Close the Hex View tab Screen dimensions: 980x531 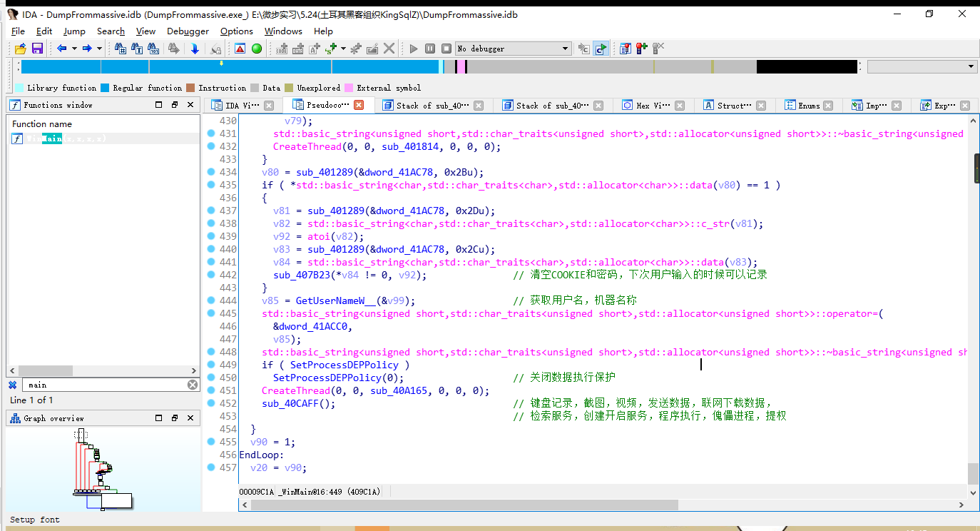click(680, 105)
